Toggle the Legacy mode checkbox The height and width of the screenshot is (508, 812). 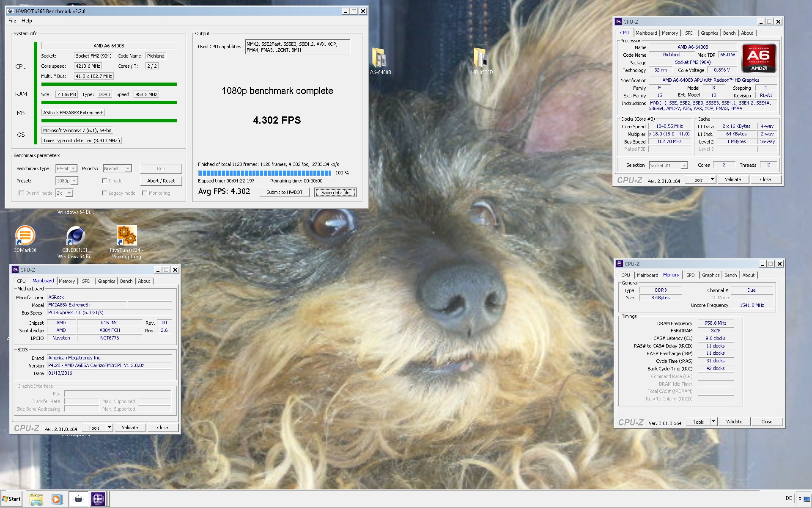104,193
